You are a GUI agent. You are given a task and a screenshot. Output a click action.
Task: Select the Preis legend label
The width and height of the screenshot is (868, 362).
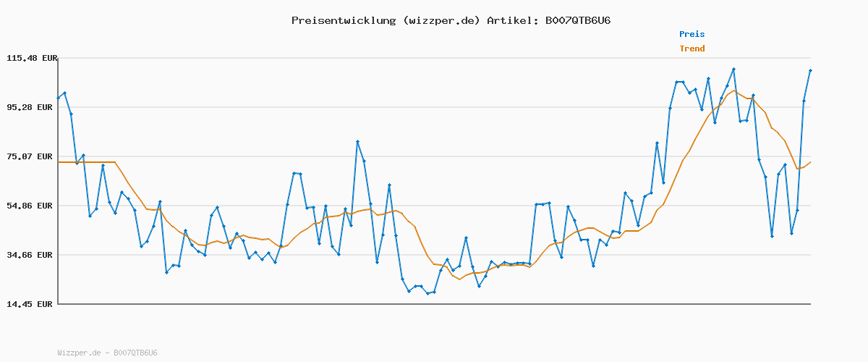pos(692,34)
